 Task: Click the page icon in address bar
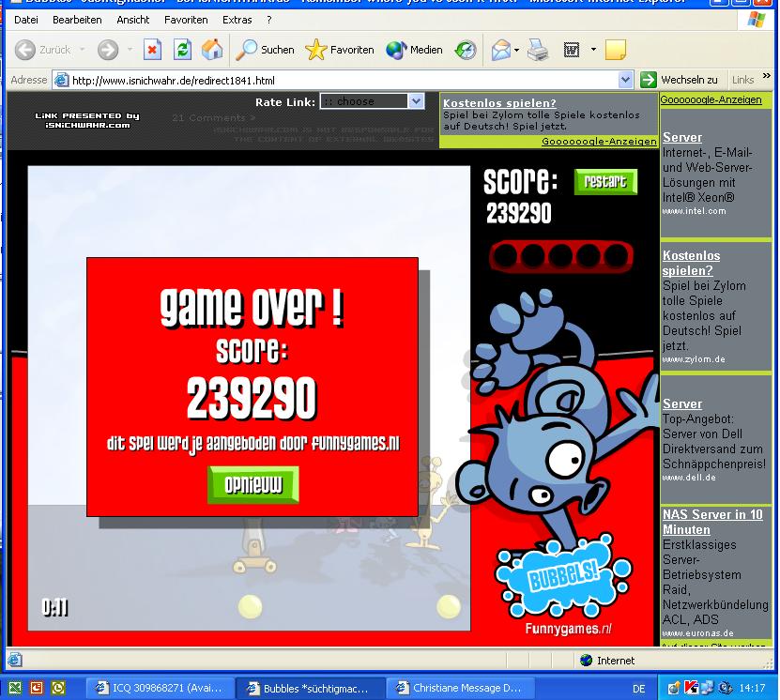[x=61, y=80]
